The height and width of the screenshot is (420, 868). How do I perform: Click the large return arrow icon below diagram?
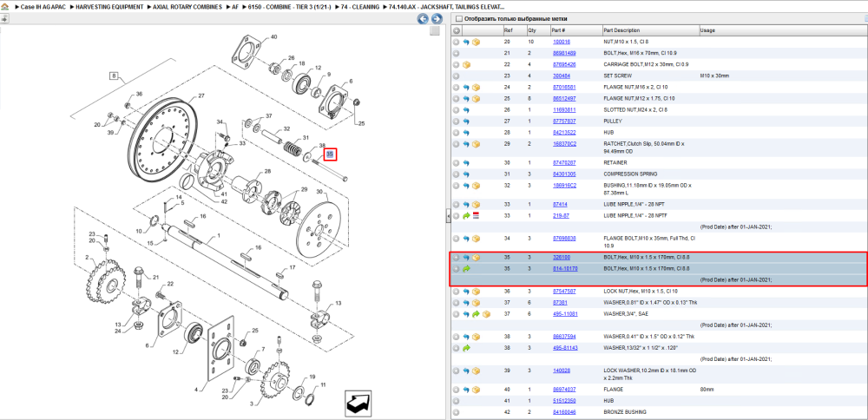click(x=358, y=404)
